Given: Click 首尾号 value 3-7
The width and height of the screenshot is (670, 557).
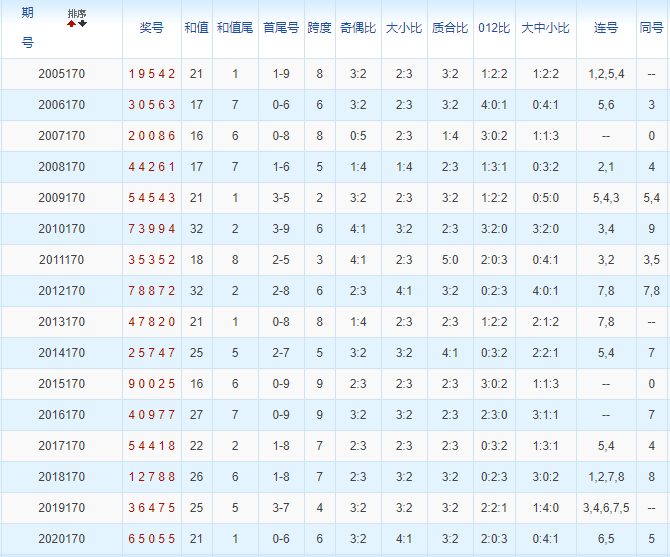Looking at the screenshot, I should [281, 508].
